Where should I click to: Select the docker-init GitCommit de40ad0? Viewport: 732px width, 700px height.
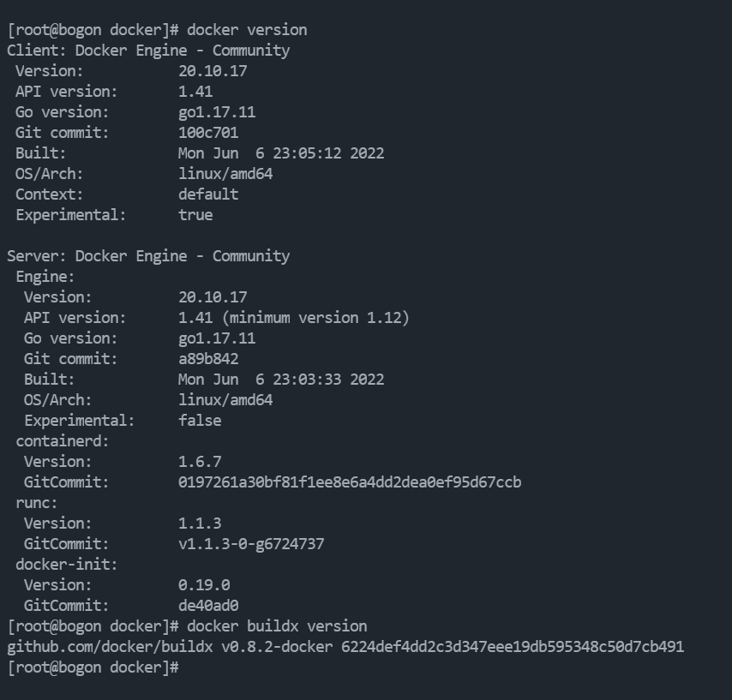[208, 606]
